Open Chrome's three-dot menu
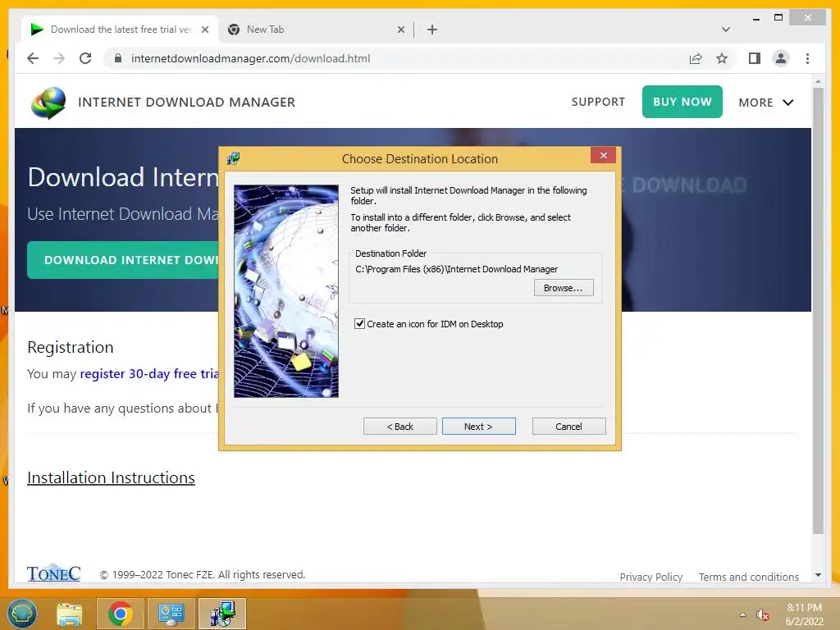Viewport: 840px width, 630px height. coord(807,58)
